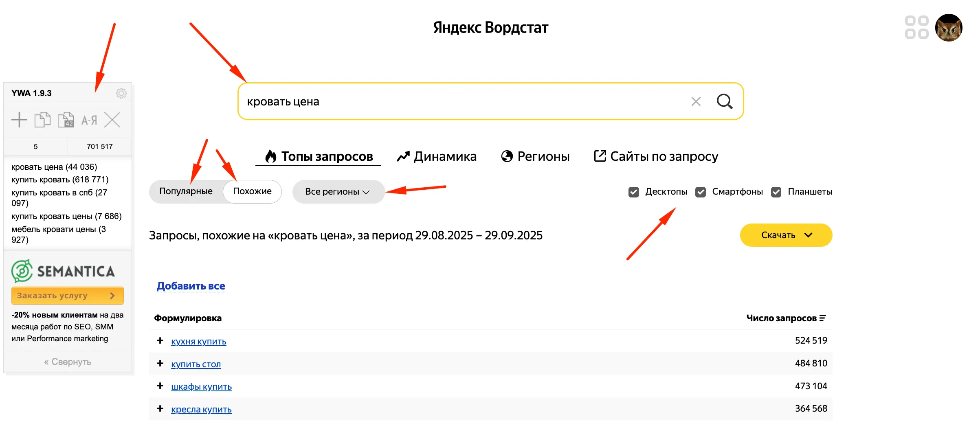Disable the Планшеты checkbox
The image size is (980, 421).
776,192
